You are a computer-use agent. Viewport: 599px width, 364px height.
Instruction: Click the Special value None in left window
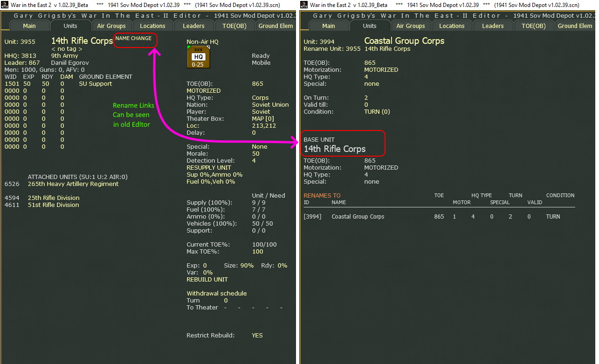(x=260, y=147)
